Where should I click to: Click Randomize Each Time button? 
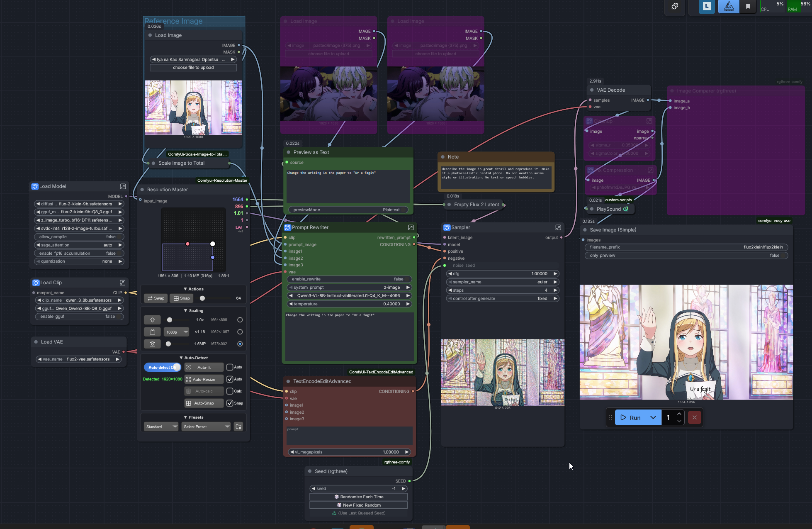[358, 497]
